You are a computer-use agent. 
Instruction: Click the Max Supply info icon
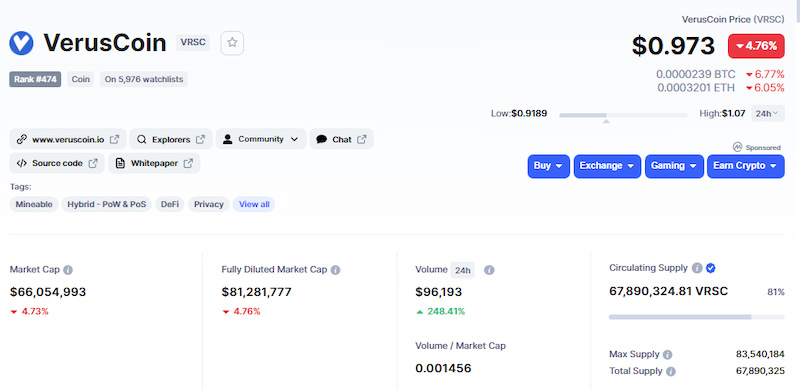tap(667, 355)
